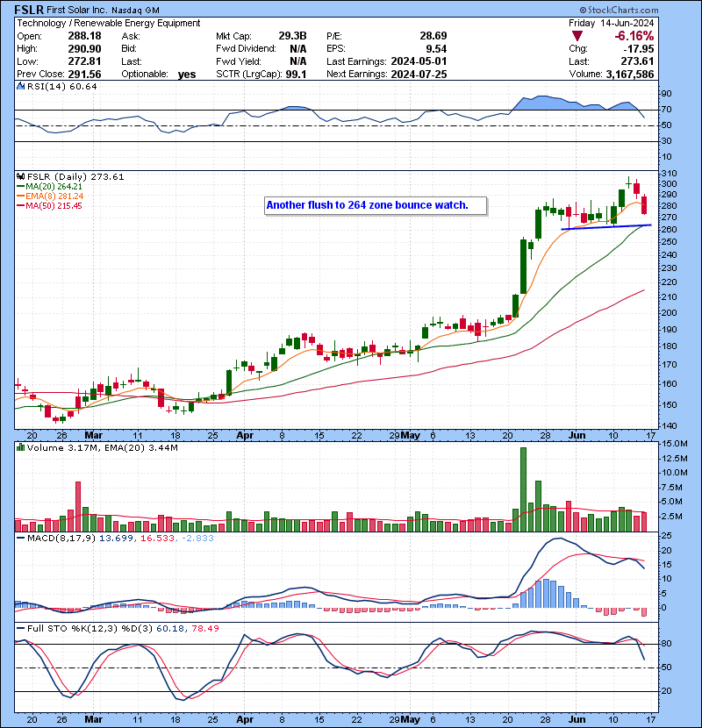Click the 12.5M volume axis label
The width and height of the screenshot is (702, 728).
point(674,459)
